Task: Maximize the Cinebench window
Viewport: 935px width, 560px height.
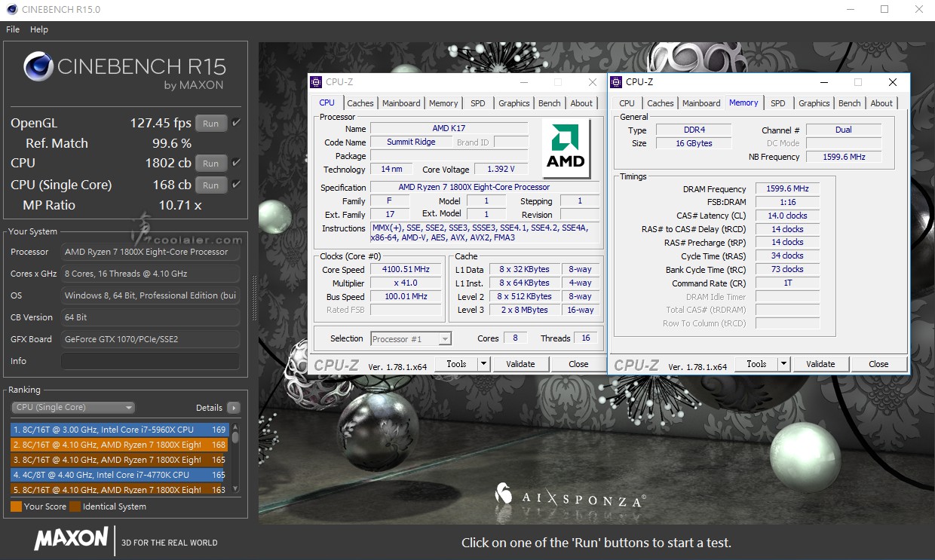Action: click(884, 10)
